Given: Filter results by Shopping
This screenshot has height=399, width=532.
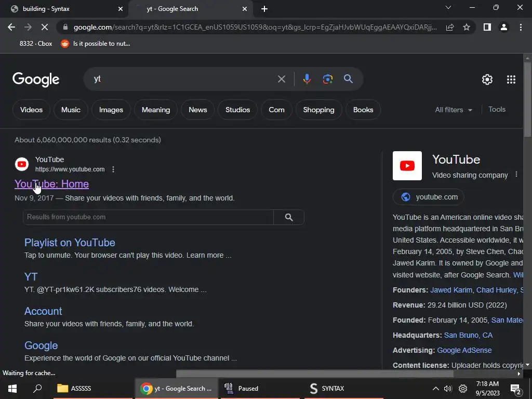Looking at the screenshot, I should tap(318, 110).
